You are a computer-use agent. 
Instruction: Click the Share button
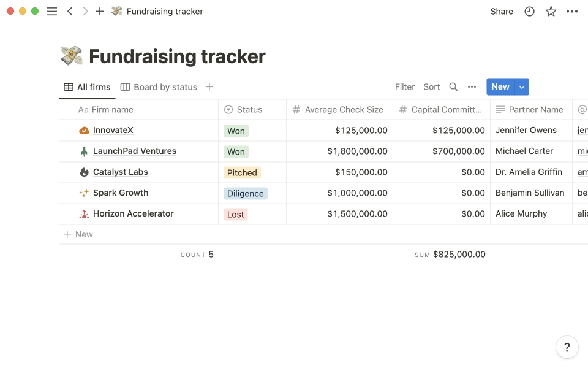501,12
